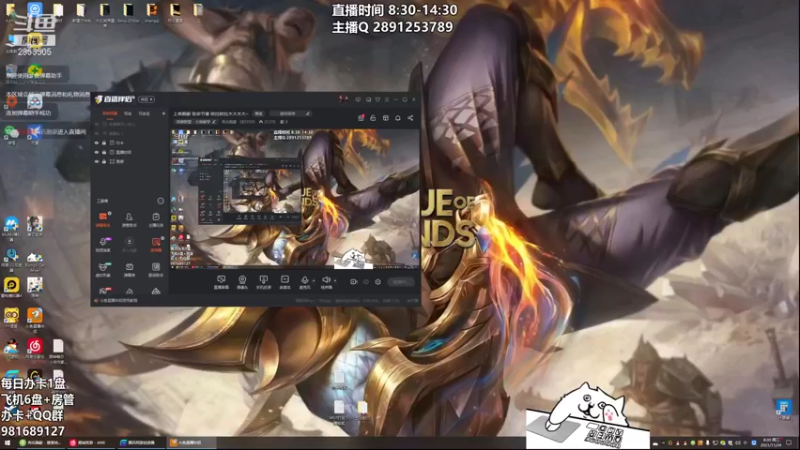Image resolution: width=800 pixels, height=450 pixels.
Task: Open the right tool in the third toolbox row
Action: (156, 269)
